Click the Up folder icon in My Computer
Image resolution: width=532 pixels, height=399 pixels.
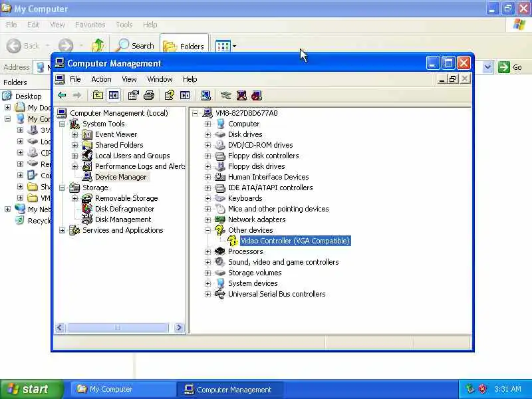98,45
